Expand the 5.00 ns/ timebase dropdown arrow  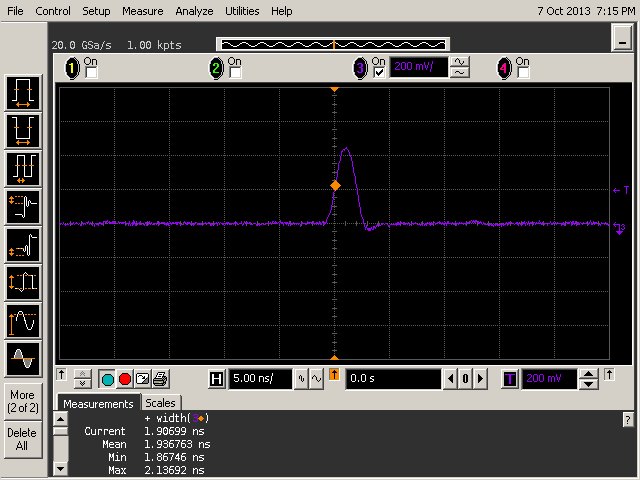pyautogui.click(x=299, y=379)
